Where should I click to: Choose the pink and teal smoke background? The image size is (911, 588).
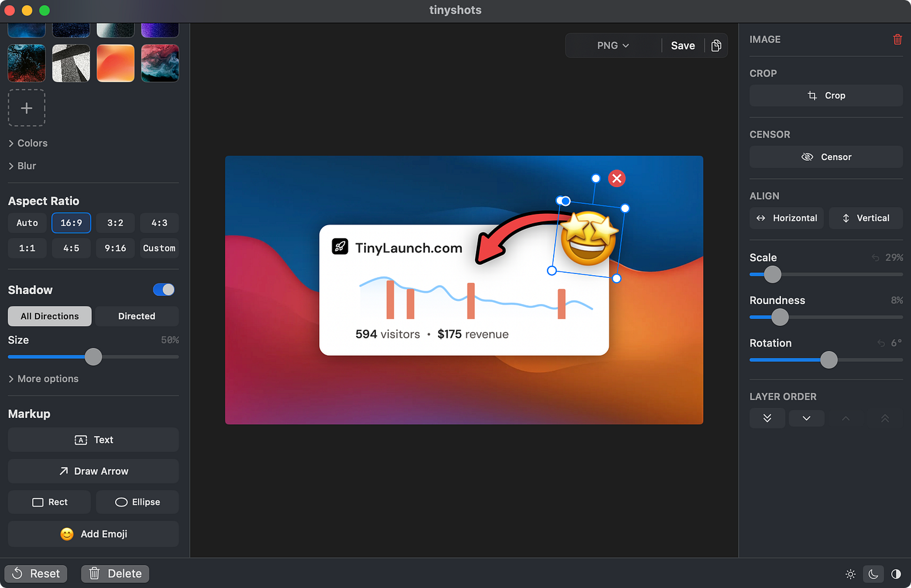(160, 63)
